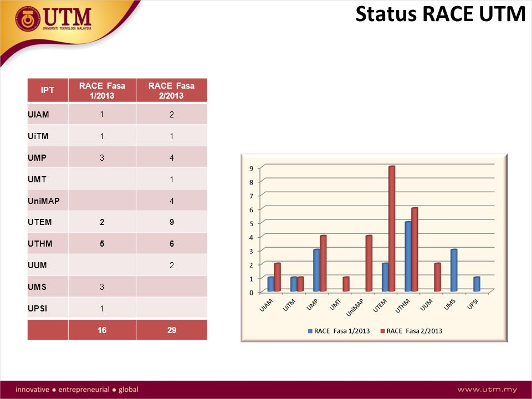The image size is (532, 399).
Task: Click the blue RACE Fasa 1/2013 legend swatch
Action: [x=310, y=331]
